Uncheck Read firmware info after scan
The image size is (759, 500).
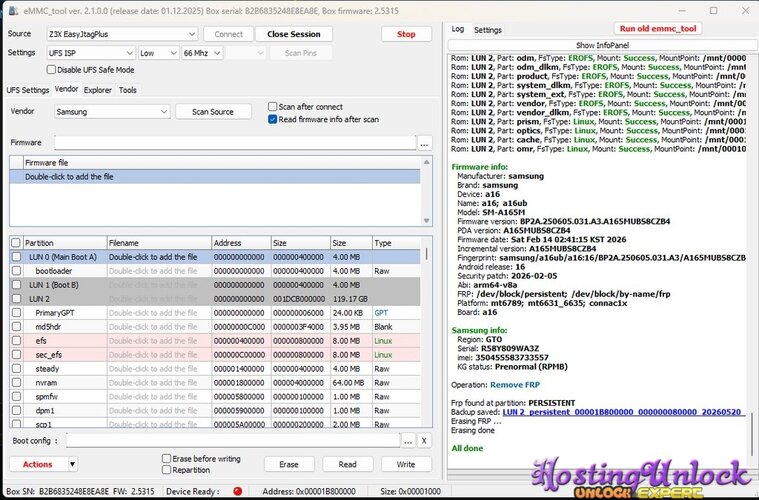273,119
